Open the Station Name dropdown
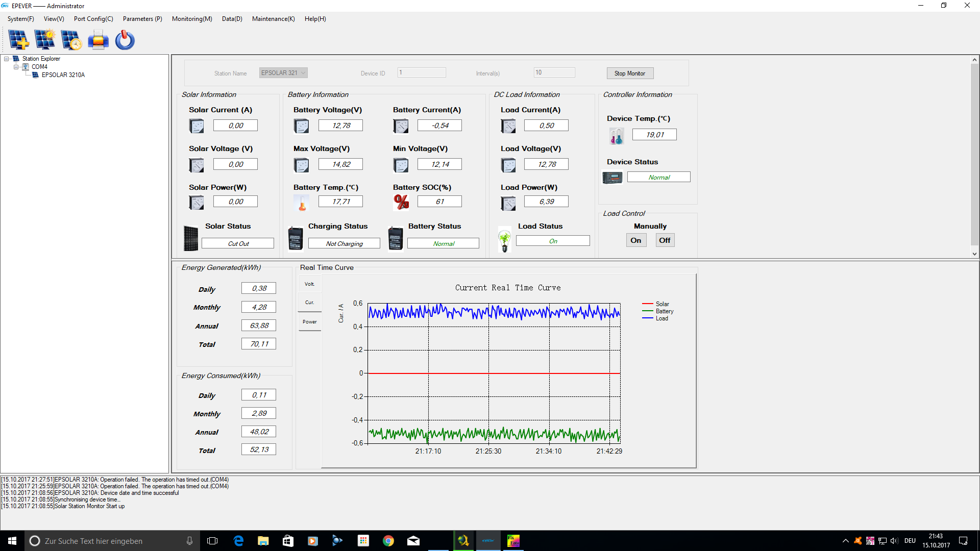This screenshot has height=551, width=980. coord(303,73)
